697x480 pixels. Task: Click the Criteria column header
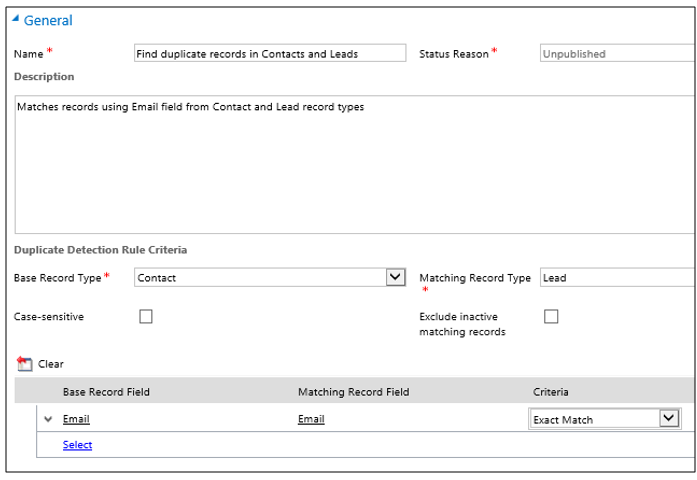551,392
